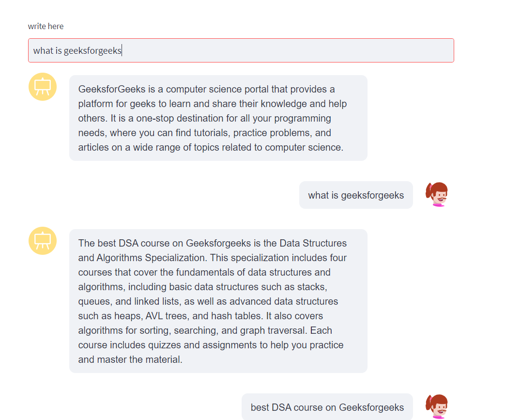Viewport: 521px width, 420px height.
Task: Click the first bot easel avatar icon
Action: pos(43,87)
